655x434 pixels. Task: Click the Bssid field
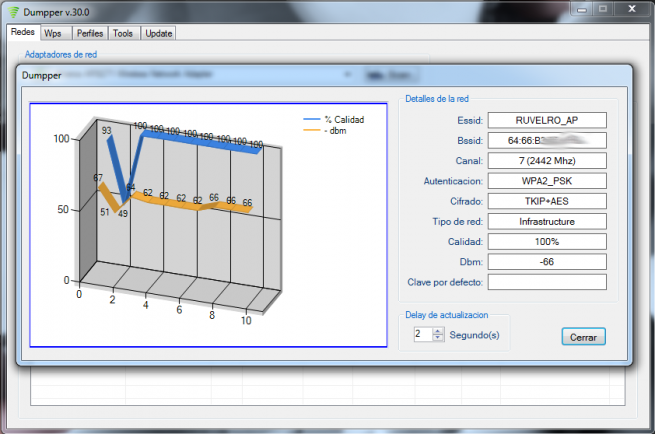point(547,140)
